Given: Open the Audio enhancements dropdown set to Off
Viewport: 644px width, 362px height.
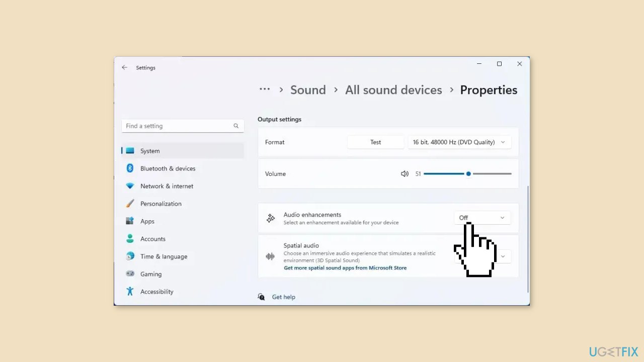Looking at the screenshot, I should 482,217.
